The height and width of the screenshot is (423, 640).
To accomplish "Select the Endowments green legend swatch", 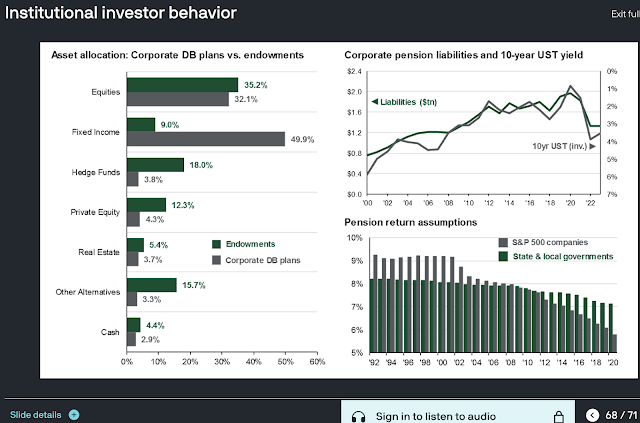I will point(216,245).
